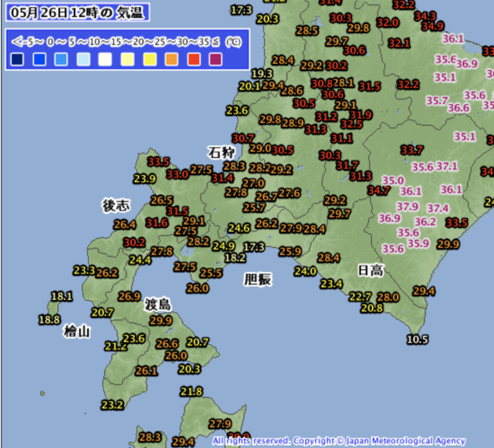Click the orange 25 to 30°C legend swatch
Screen dimensions: 494x448
pyautogui.click(x=171, y=59)
